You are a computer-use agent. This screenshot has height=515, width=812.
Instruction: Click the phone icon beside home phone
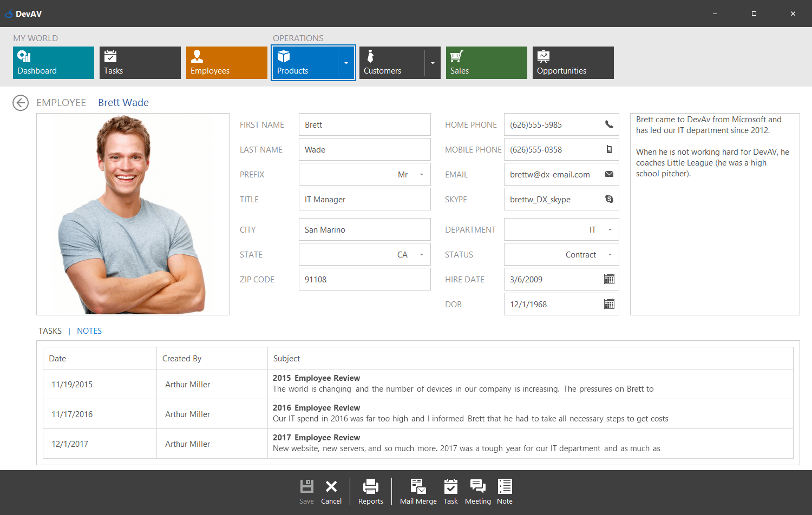coord(608,124)
